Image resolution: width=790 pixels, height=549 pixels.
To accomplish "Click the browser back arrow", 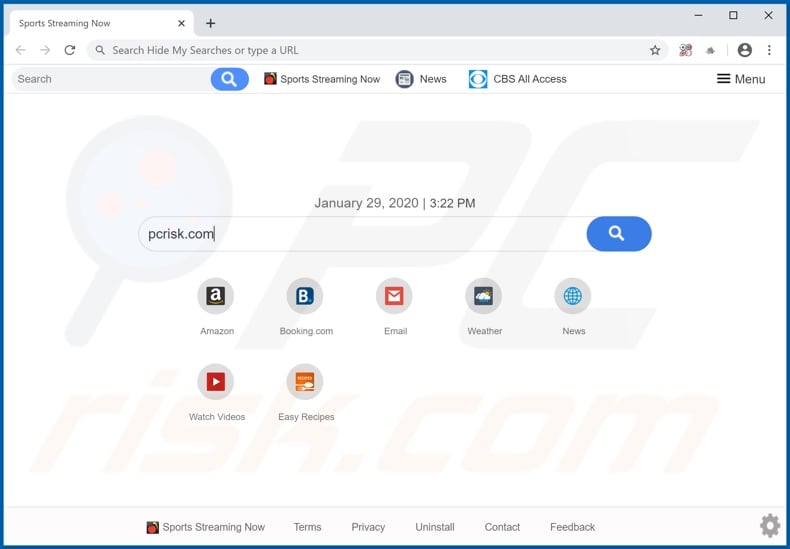I will [21, 50].
